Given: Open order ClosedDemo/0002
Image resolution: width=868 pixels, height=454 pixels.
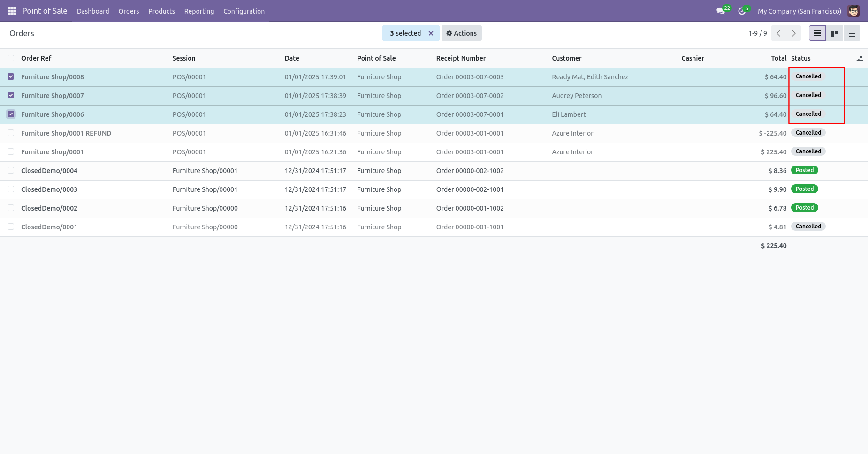Looking at the screenshot, I should click(x=49, y=208).
